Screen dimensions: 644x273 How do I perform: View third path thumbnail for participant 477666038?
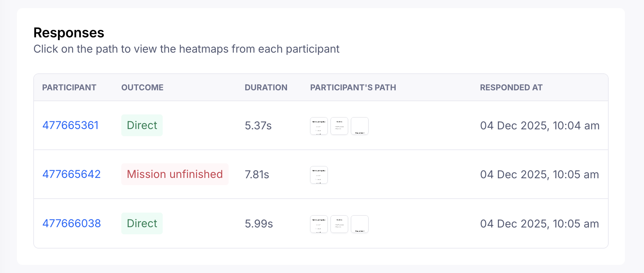tap(360, 224)
